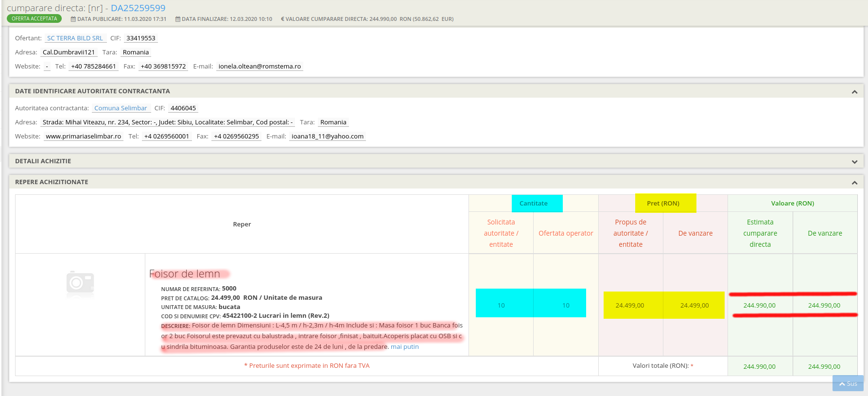Click the CPV code 45422100-2 Lucrari in lemn

(276, 315)
